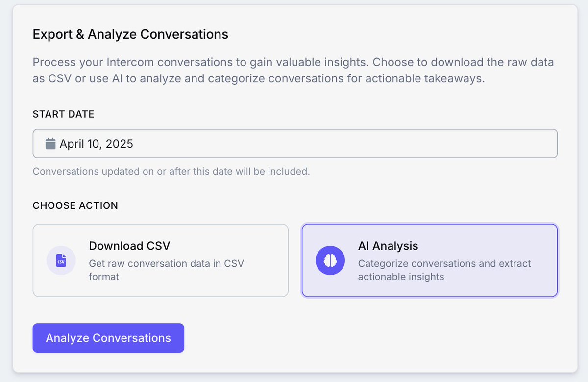The image size is (588, 382).
Task: Click the Analyze Conversations button
Action: pyautogui.click(x=108, y=338)
